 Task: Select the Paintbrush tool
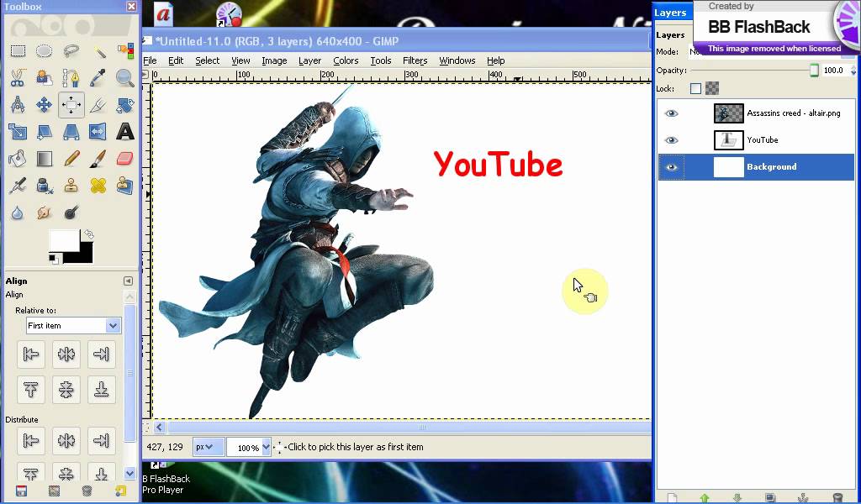98,159
